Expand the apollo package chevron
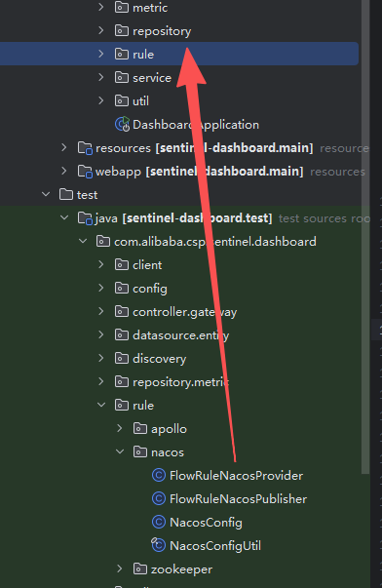 (x=120, y=428)
